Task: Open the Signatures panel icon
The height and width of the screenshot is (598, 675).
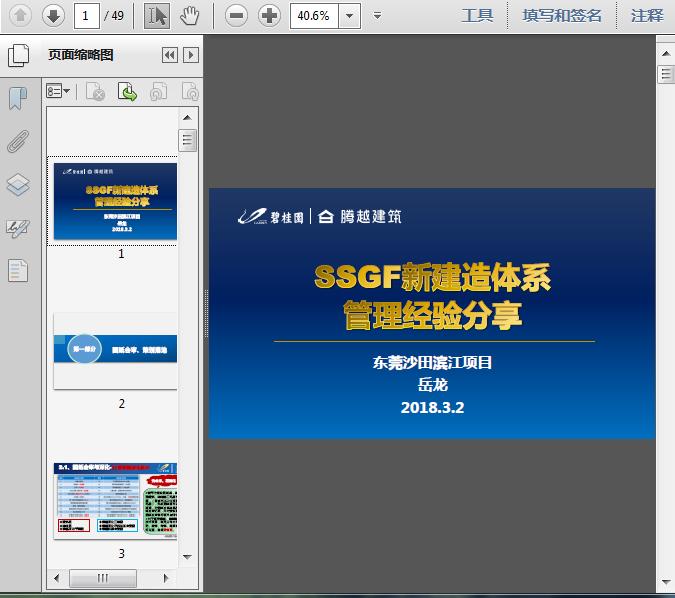Action: click(x=18, y=229)
